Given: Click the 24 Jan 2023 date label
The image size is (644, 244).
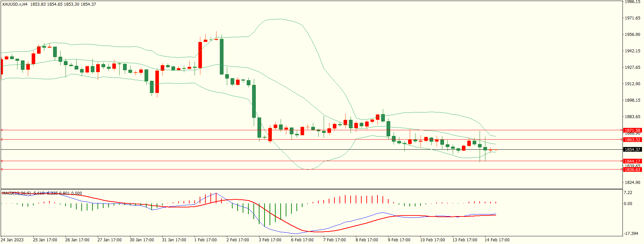Looking at the screenshot, I should 12,240.
